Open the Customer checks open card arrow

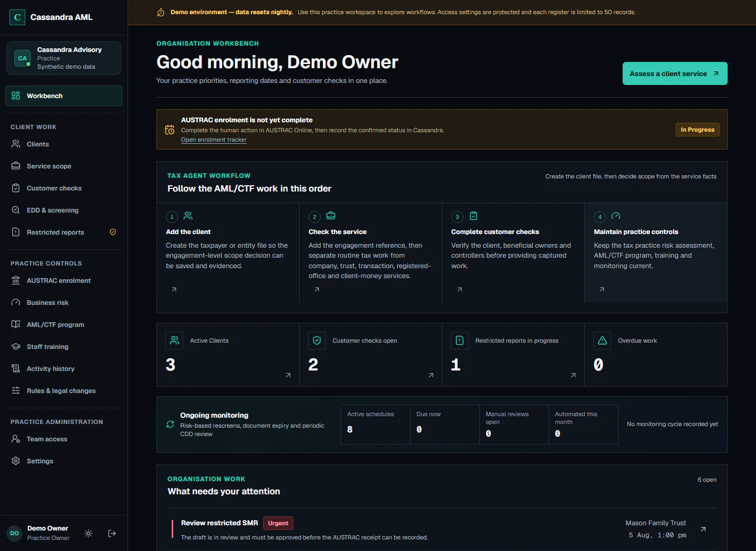point(431,375)
